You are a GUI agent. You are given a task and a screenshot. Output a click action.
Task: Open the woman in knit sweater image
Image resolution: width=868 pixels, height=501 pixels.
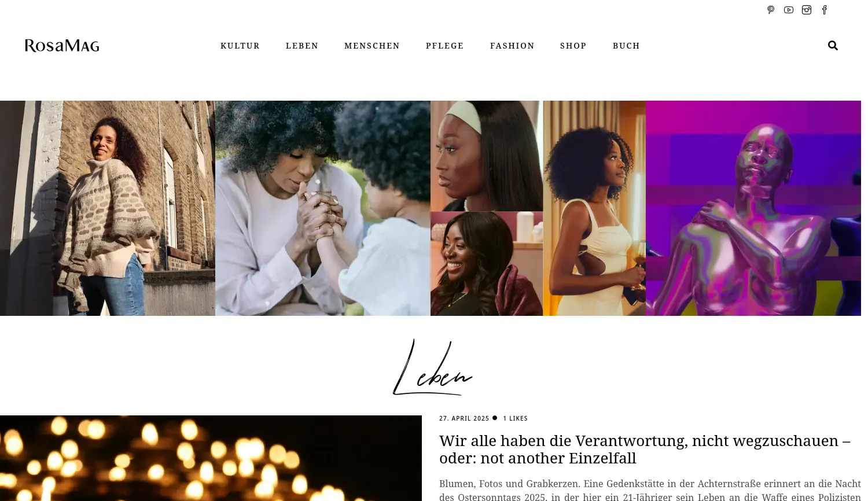pyautogui.click(x=108, y=208)
